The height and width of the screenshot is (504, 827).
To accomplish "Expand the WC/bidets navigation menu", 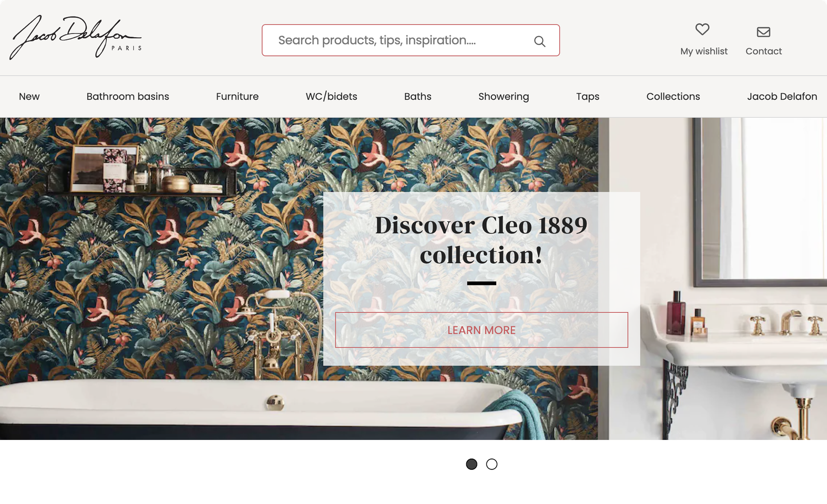I will click(x=331, y=97).
